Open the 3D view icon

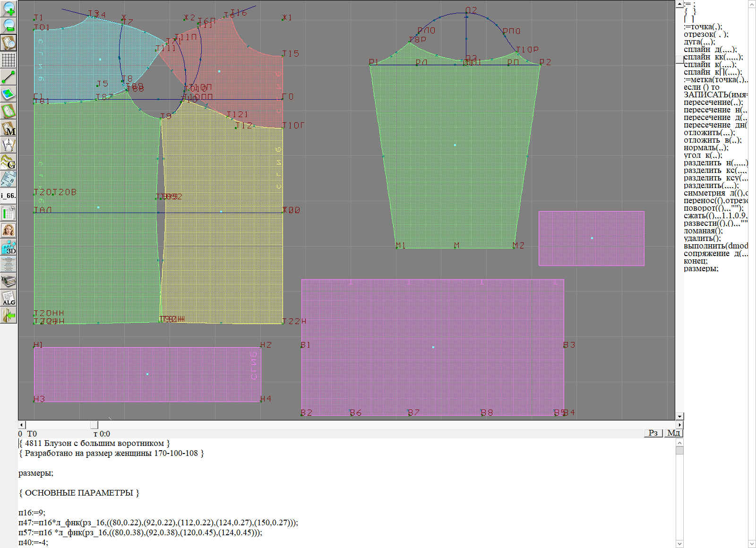click(x=9, y=247)
